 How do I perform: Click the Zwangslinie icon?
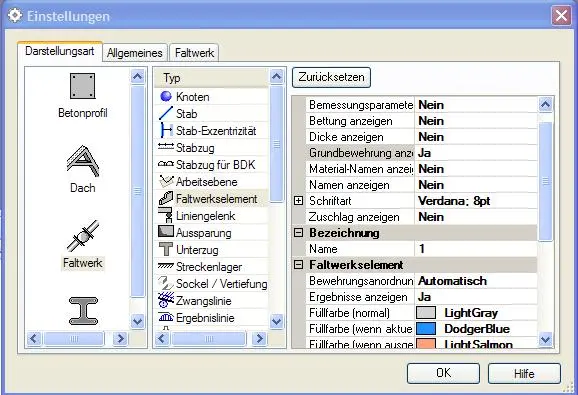point(166,300)
